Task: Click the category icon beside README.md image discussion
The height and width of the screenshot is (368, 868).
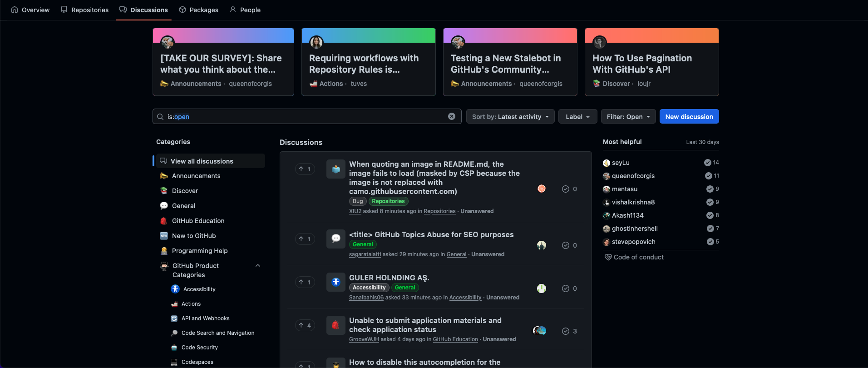Action: 336,169
